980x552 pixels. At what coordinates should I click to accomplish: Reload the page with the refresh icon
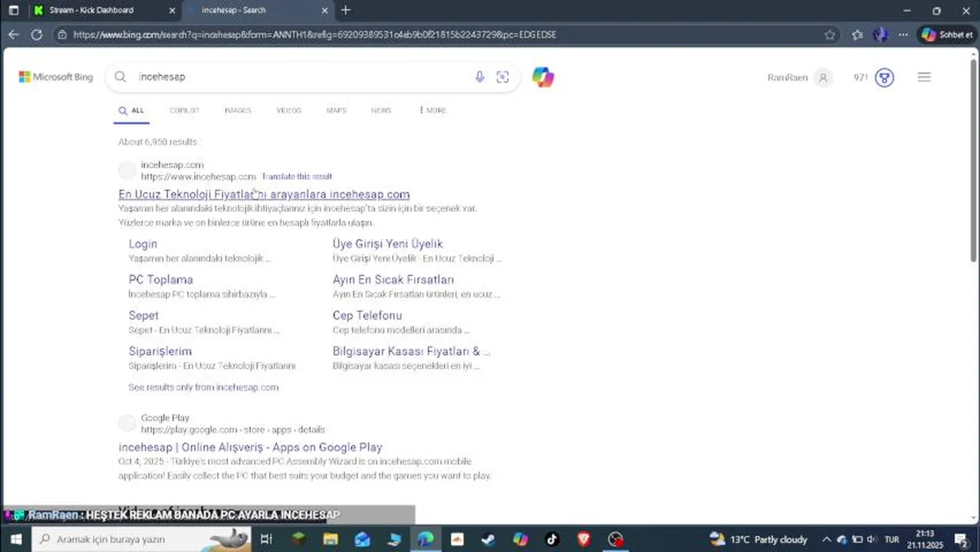click(x=36, y=34)
